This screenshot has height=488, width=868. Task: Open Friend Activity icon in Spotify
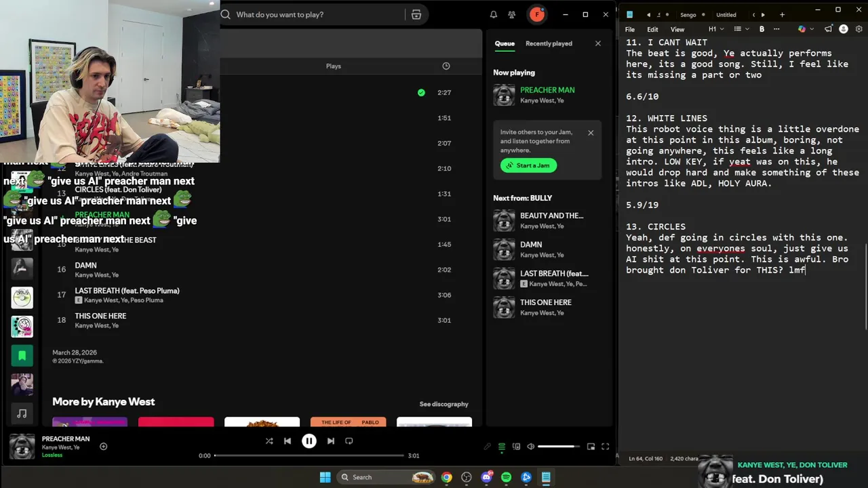[512, 14]
